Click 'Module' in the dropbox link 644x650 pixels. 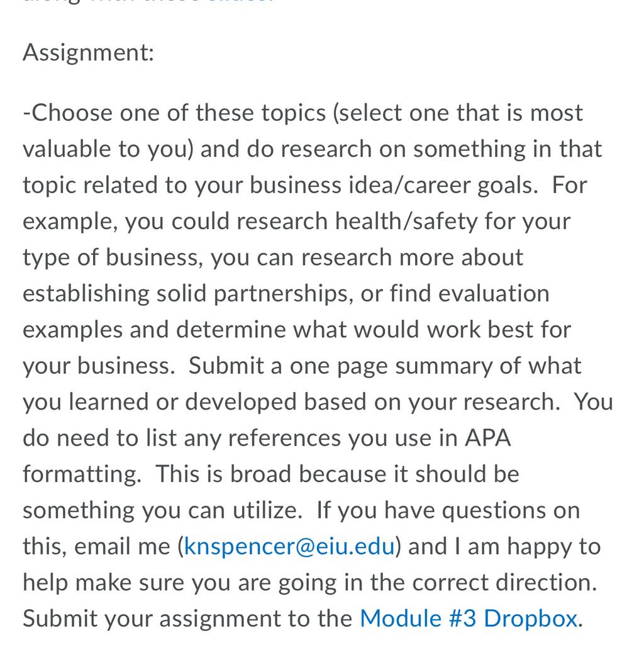(x=401, y=619)
